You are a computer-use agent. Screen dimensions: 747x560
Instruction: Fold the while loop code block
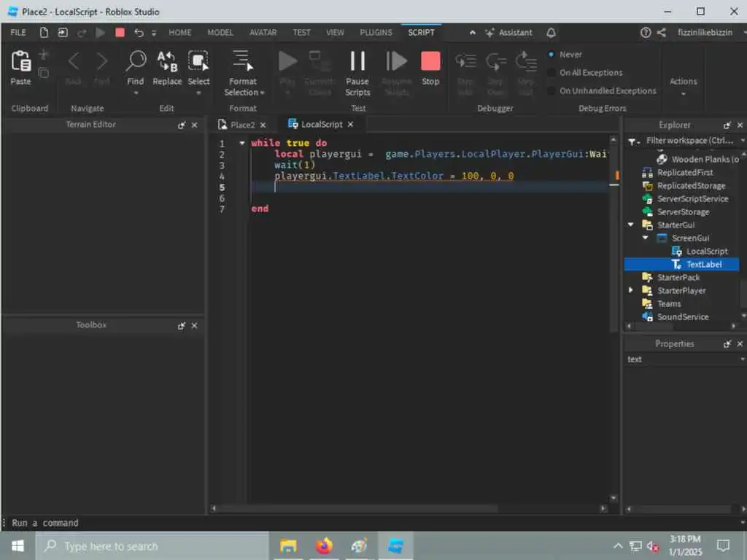pos(242,143)
